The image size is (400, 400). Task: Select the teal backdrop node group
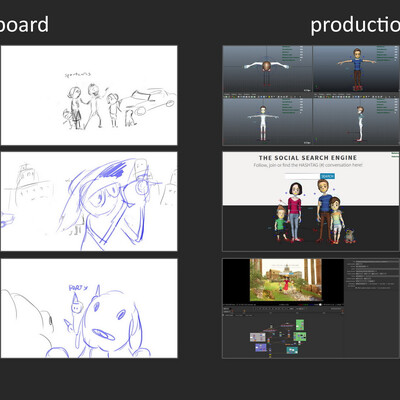click(x=292, y=350)
